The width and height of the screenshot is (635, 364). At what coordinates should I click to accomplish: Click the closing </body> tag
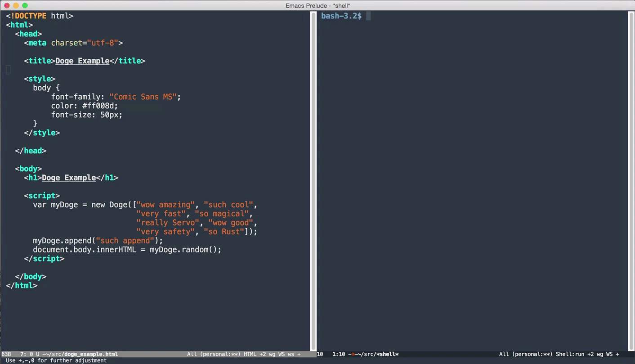(31, 276)
